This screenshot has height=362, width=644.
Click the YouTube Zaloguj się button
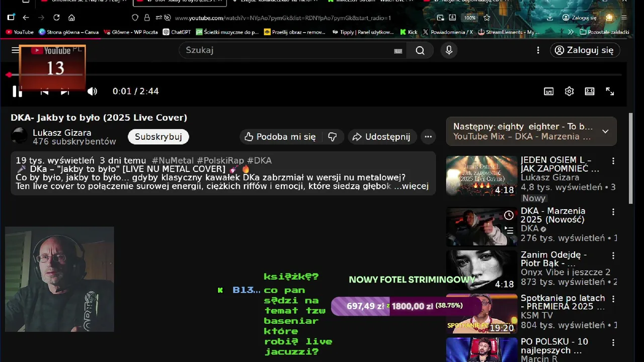click(585, 50)
